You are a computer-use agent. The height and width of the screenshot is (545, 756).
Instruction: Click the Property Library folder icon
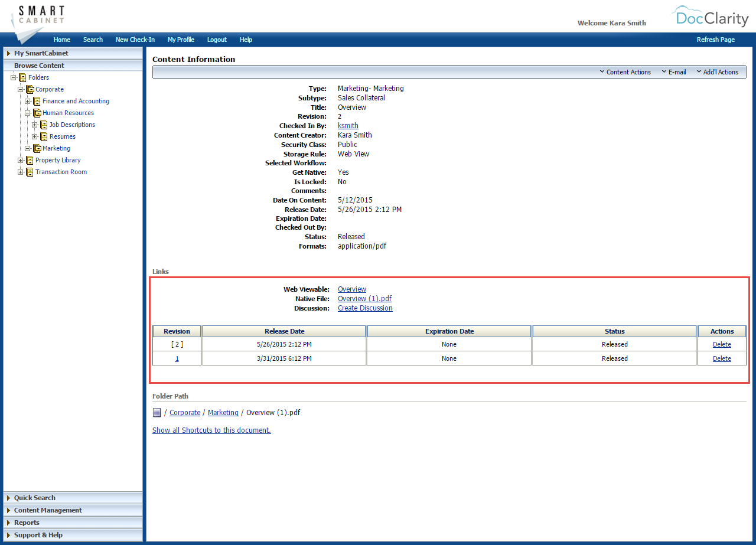(x=29, y=160)
